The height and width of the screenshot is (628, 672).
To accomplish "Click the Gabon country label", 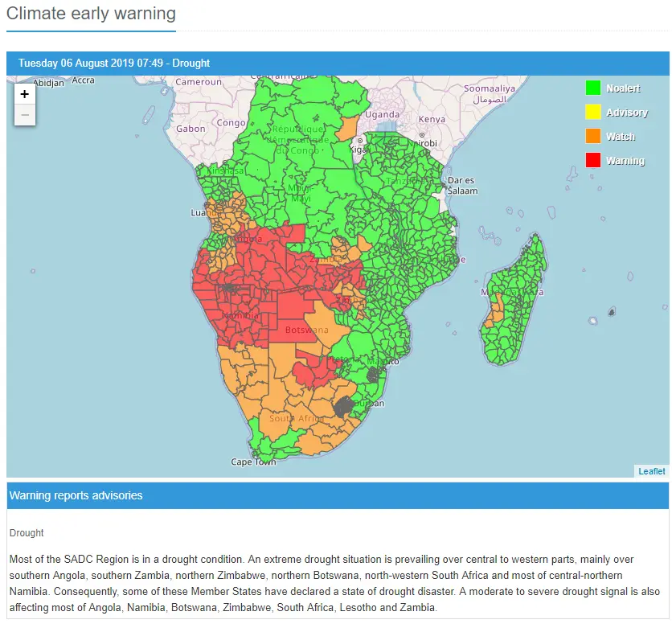I will pyautogui.click(x=191, y=129).
